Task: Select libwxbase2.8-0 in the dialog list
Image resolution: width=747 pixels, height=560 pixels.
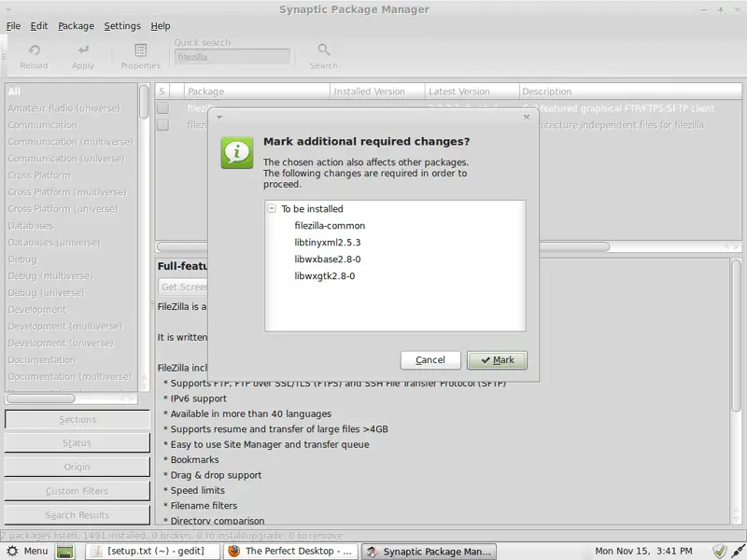Action: (x=328, y=259)
